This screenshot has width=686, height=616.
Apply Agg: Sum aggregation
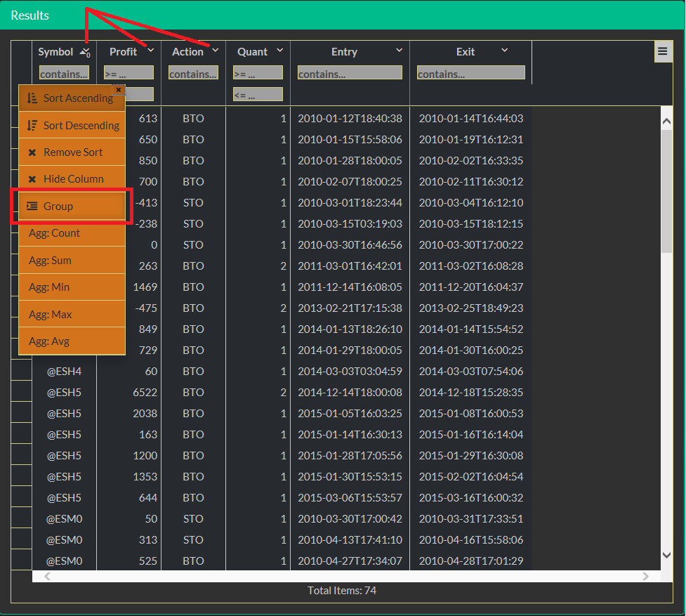72,261
